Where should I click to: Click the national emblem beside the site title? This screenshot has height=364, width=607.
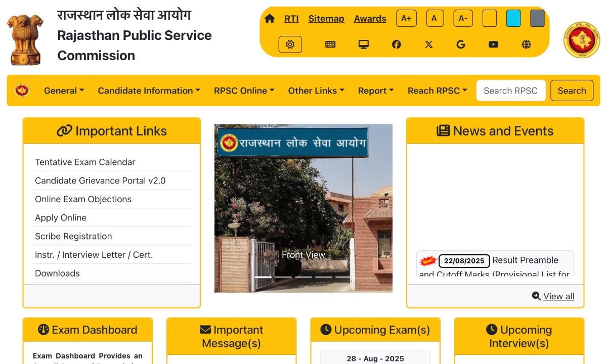click(x=25, y=39)
